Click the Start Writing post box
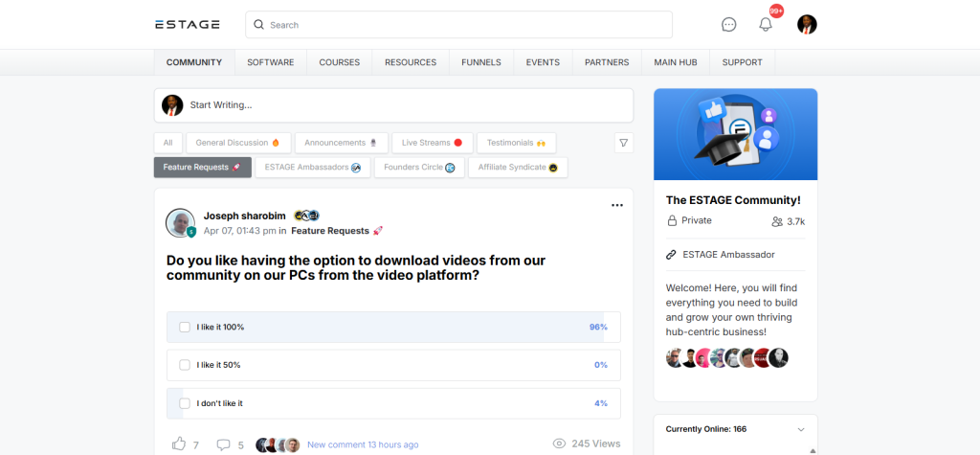Image resolution: width=980 pixels, height=455 pixels. pyautogui.click(x=393, y=105)
